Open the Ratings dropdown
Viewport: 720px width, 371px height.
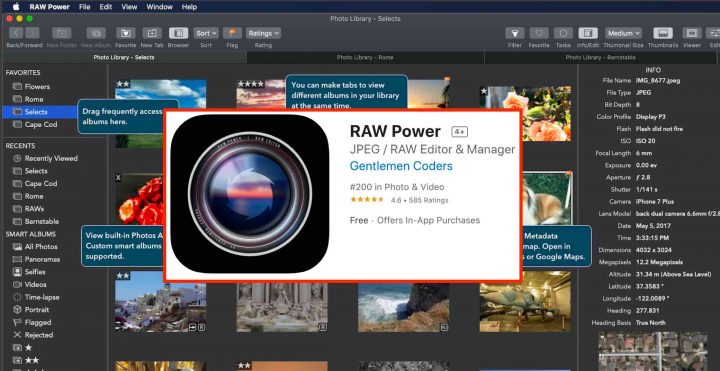click(264, 33)
